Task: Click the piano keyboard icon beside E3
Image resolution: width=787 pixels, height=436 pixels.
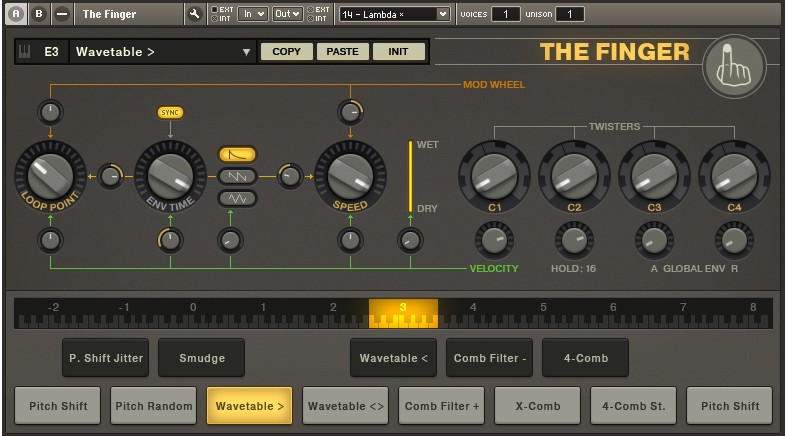Action: coord(27,52)
